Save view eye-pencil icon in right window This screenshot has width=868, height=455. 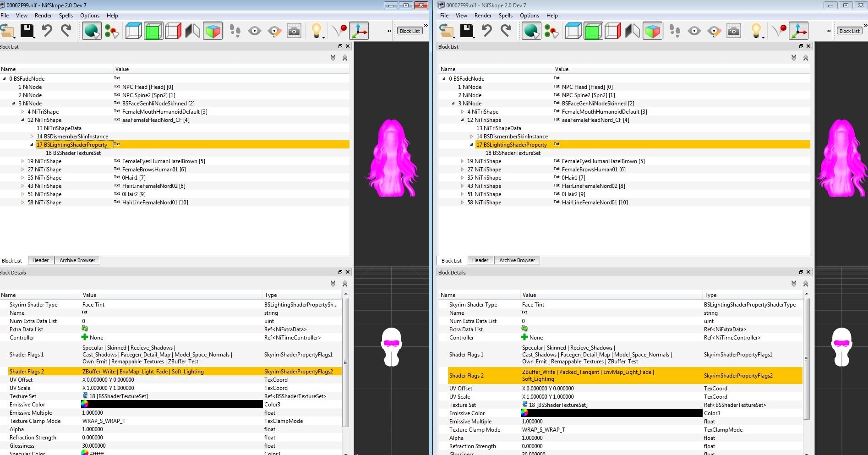pyautogui.click(x=714, y=31)
